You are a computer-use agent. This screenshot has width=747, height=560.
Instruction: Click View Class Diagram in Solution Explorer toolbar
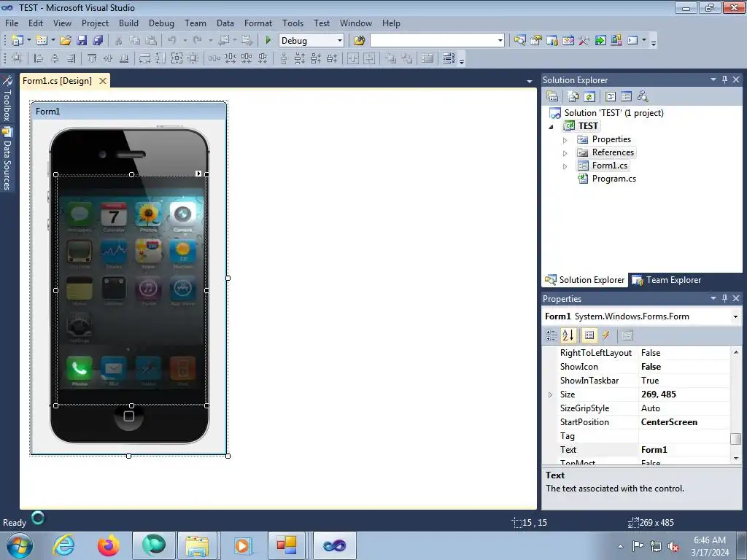pyautogui.click(x=643, y=97)
